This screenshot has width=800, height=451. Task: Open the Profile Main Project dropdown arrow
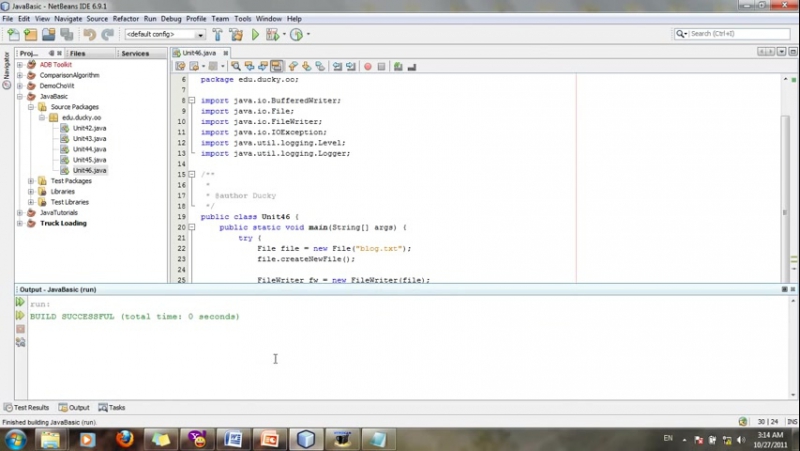(308, 34)
